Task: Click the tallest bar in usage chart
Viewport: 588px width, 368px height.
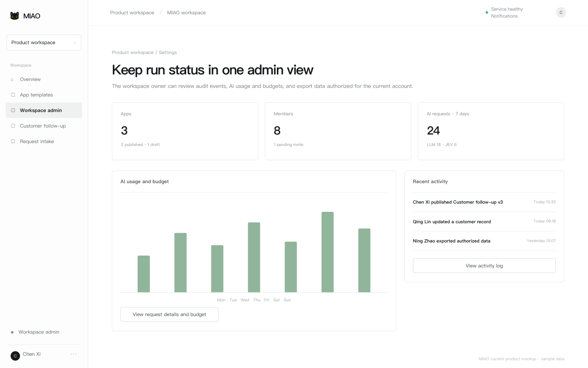Action: pos(327,252)
